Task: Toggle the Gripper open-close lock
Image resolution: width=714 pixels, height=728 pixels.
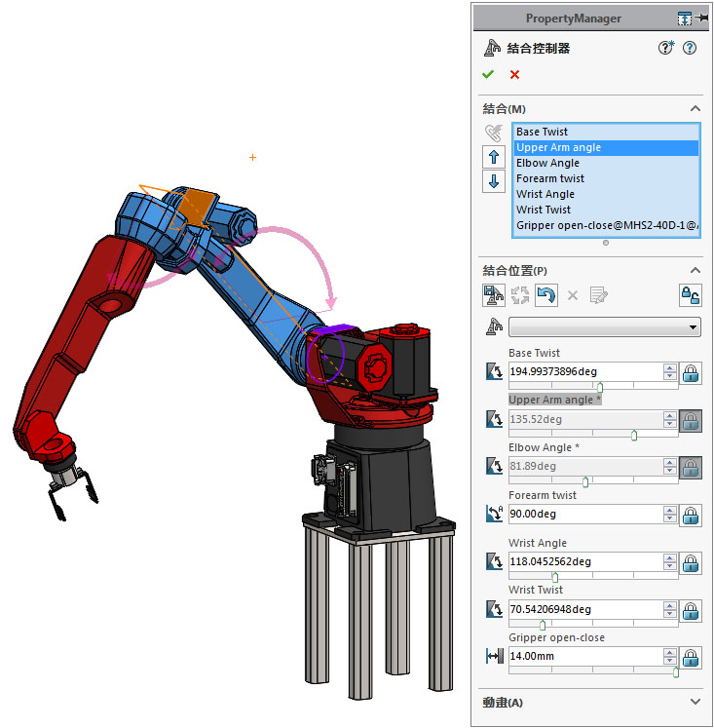Action: [690, 657]
